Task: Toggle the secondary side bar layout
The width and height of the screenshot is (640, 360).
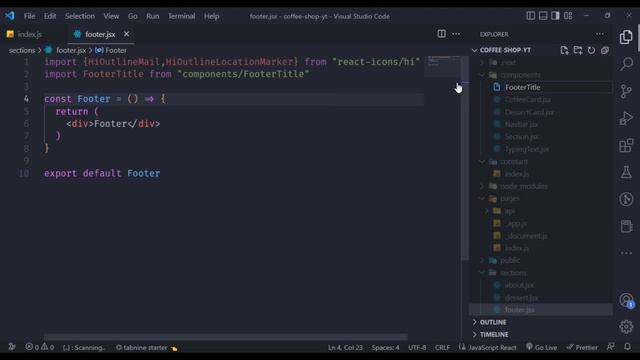Action: [x=556, y=16]
